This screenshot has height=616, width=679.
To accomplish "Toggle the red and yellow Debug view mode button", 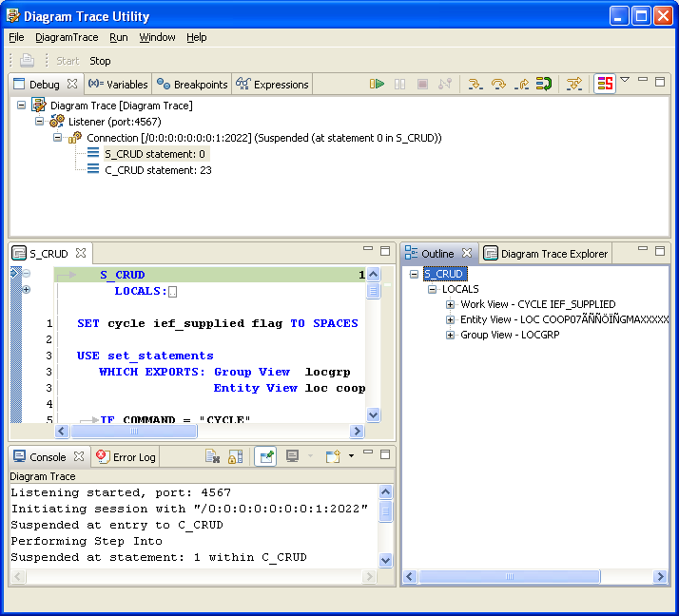I will (605, 85).
